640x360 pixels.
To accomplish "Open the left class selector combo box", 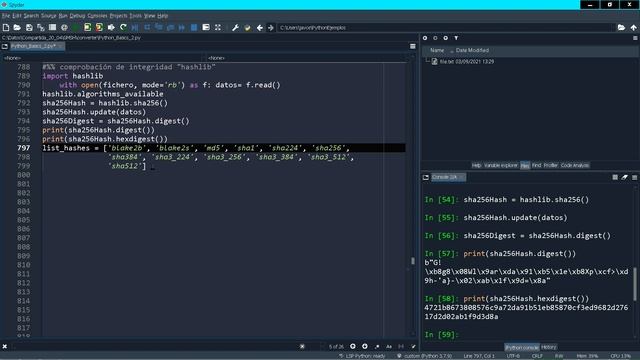I will pos(103,58).
